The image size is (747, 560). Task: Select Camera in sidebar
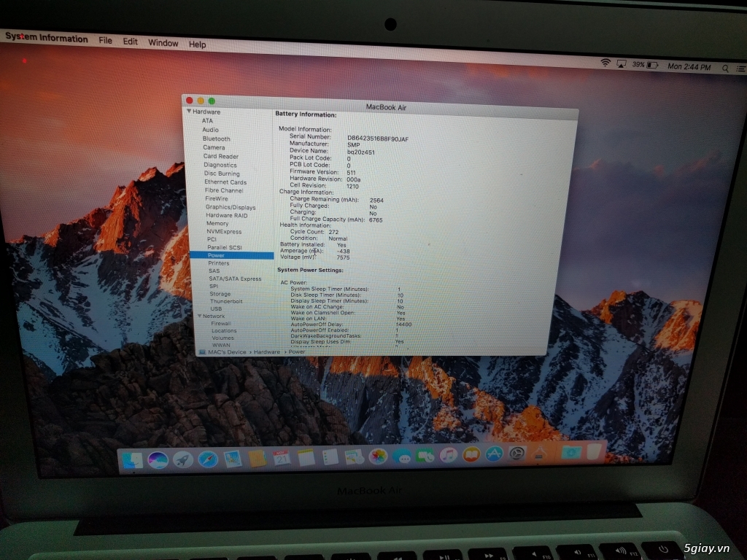(x=214, y=147)
